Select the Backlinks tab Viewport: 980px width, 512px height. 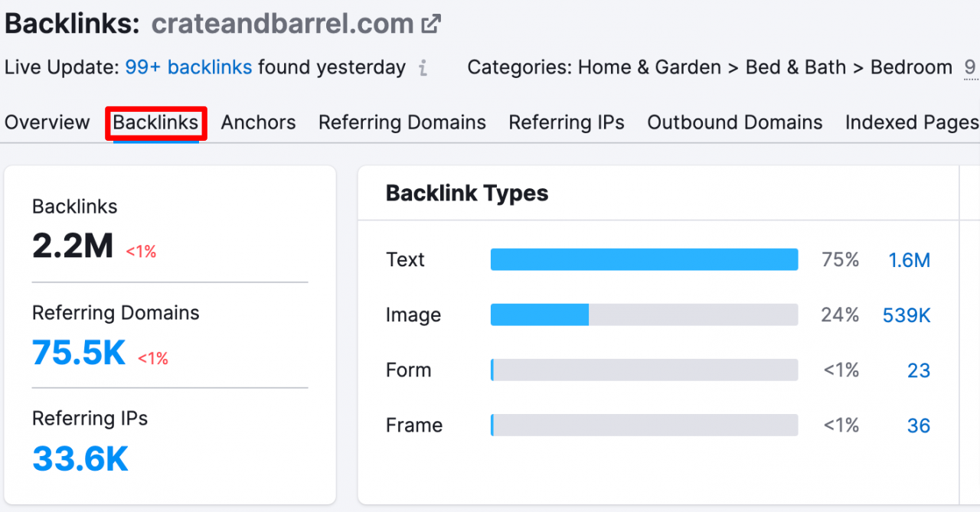[x=156, y=122]
